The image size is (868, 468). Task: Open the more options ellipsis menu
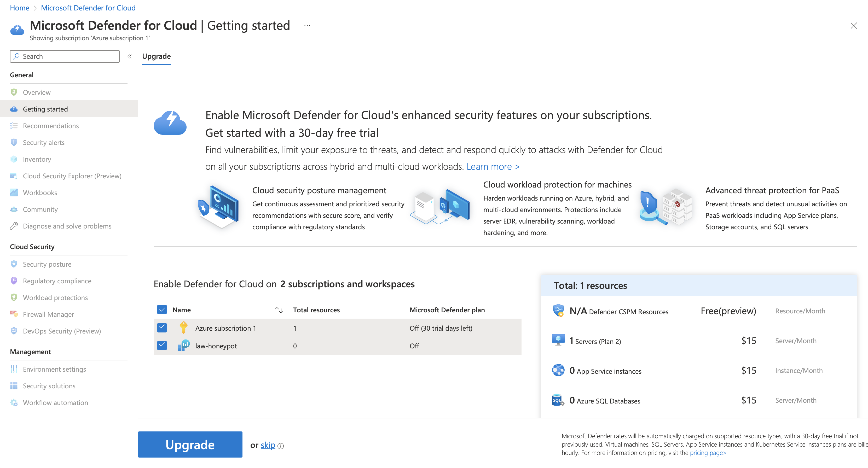(307, 26)
